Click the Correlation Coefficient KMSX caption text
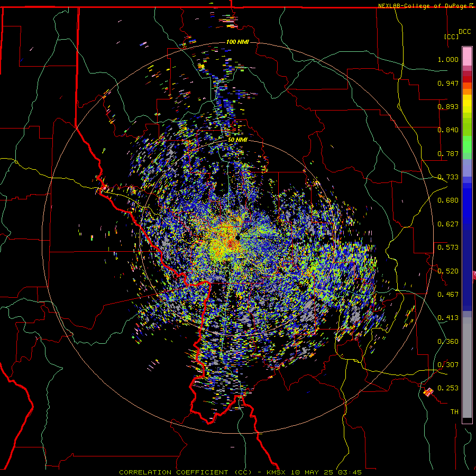This screenshot has width=476, height=476. (240, 472)
